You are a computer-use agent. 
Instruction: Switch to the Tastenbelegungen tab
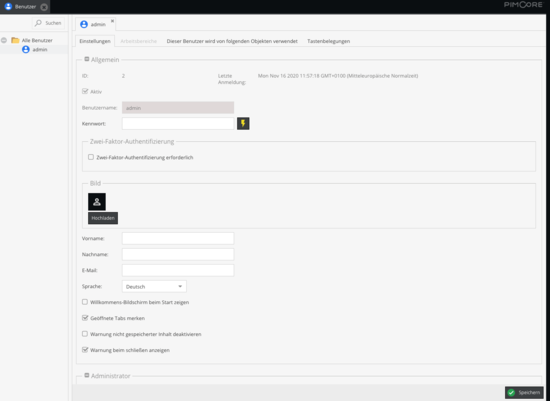tap(328, 41)
